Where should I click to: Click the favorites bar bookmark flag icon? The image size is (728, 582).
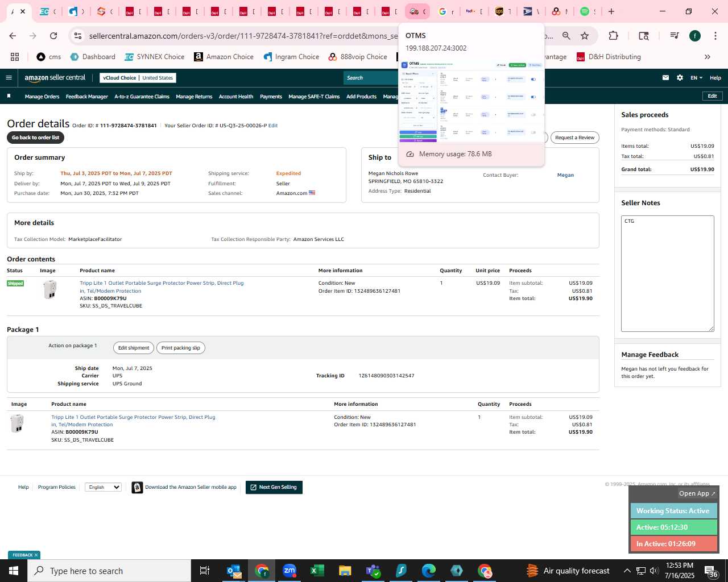click(9, 96)
